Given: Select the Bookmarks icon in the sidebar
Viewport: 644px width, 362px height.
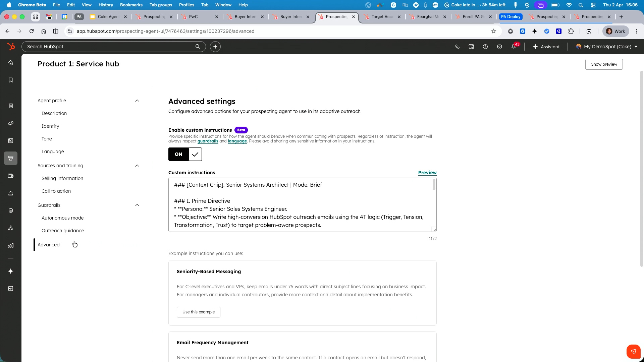Looking at the screenshot, I should point(11,80).
